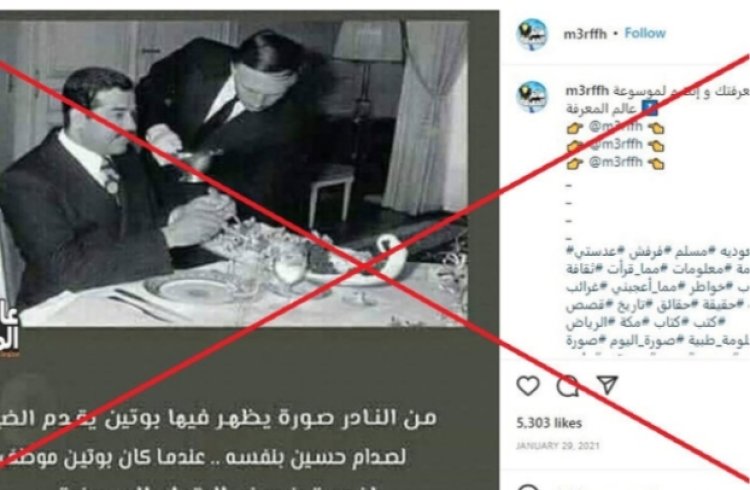Follow the m3rffh account

645,33
